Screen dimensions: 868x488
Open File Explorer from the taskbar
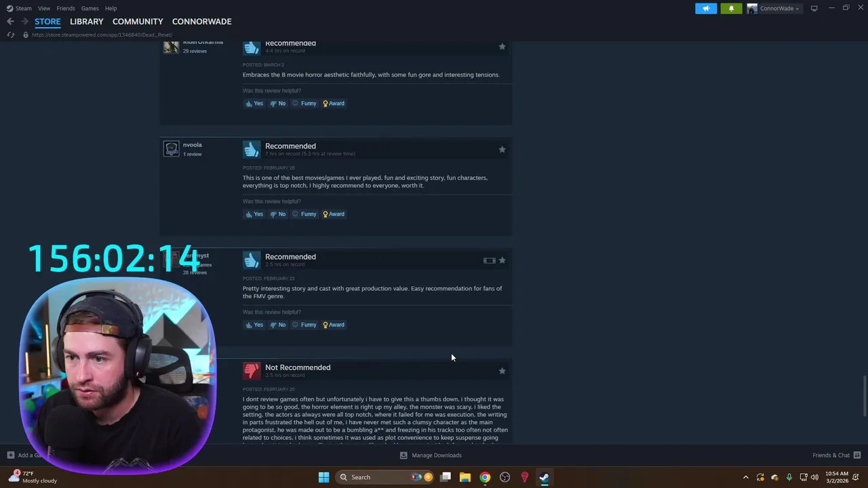[465, 477]
